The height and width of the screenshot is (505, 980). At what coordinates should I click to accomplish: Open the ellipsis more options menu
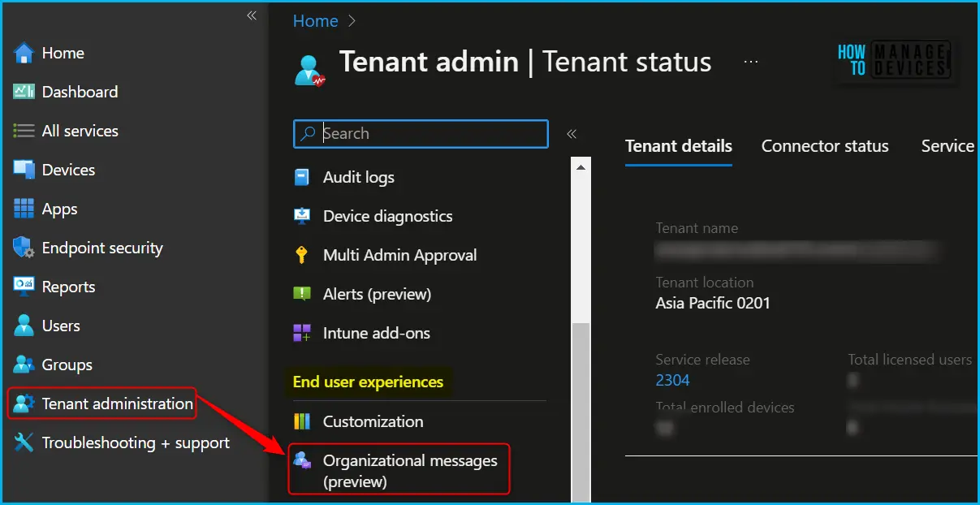pos(751,62)
